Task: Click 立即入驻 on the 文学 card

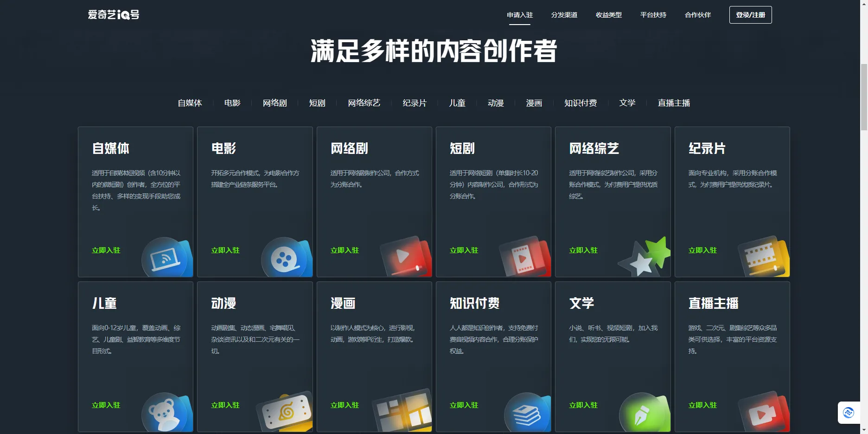Action: (x=583, y=405)
